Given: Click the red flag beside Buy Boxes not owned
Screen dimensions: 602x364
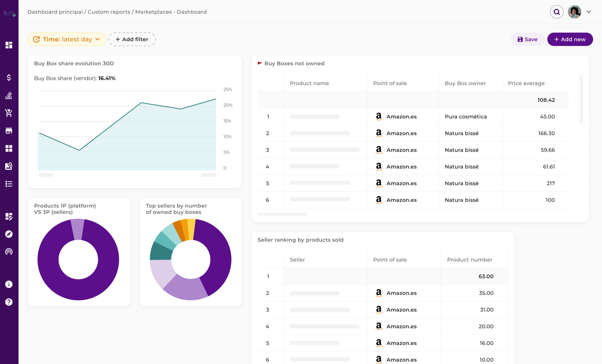Looking at the screenshot, I should (259, 63).
